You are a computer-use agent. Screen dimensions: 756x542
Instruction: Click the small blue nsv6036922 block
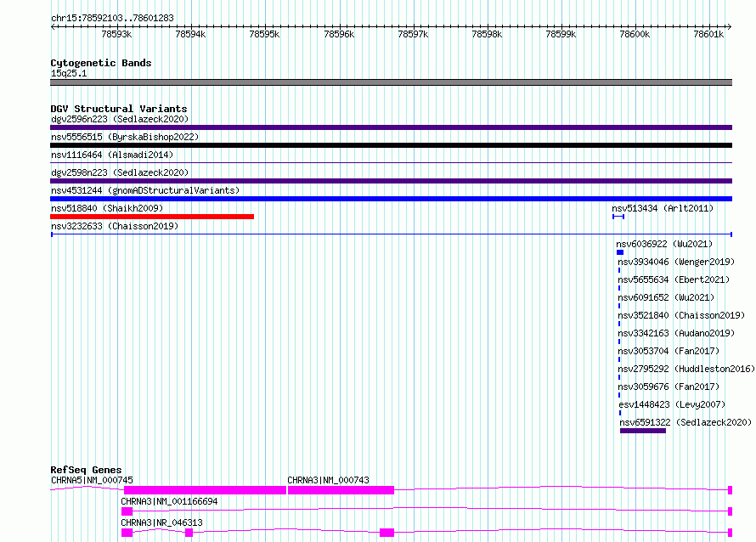[620, 252]
